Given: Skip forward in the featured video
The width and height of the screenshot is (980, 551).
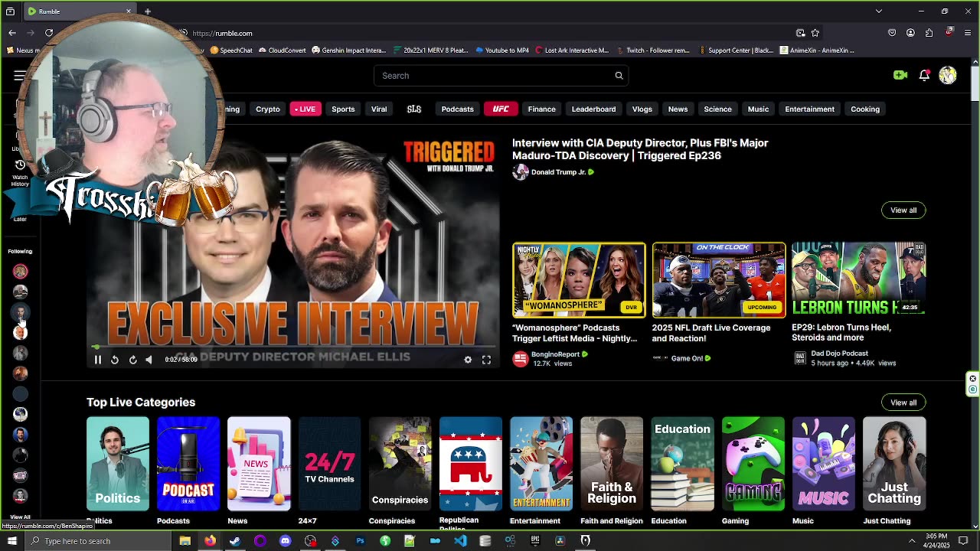Looking at the screenshot, I should tap(132, 360).
